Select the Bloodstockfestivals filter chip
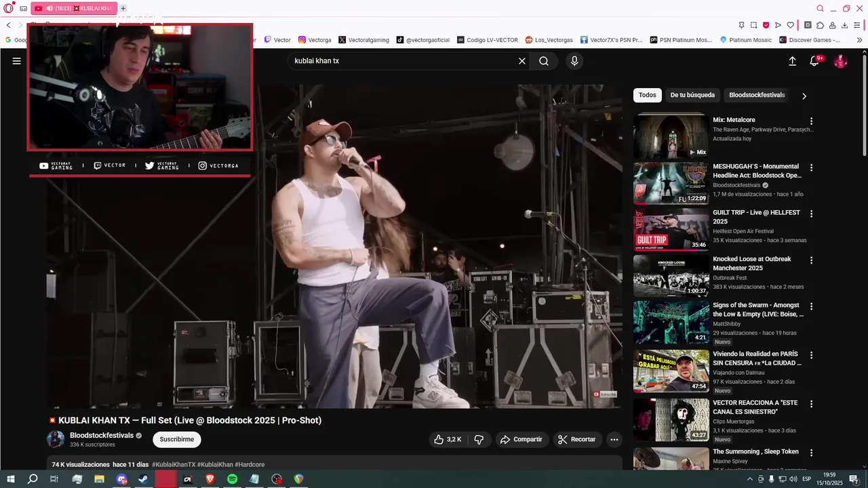This screenshot has width=868, height=488. (757, 95)
